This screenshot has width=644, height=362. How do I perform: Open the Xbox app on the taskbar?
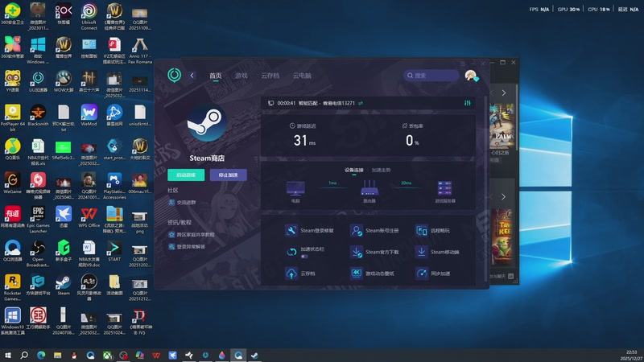point(107,355)
